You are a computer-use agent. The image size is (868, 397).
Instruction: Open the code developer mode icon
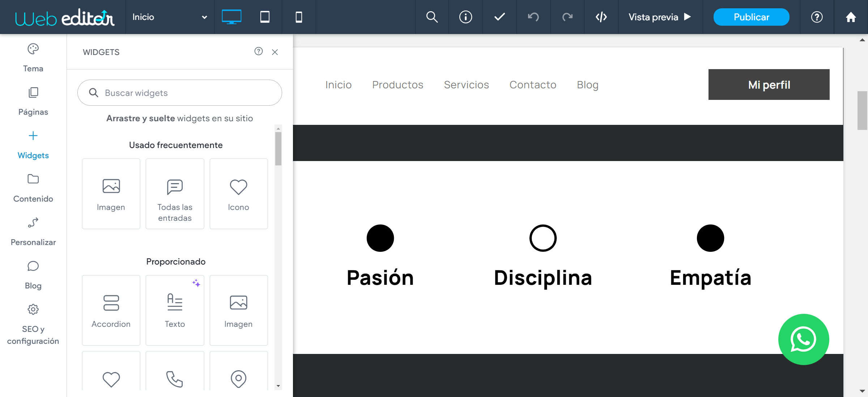(x=601, y=17)
